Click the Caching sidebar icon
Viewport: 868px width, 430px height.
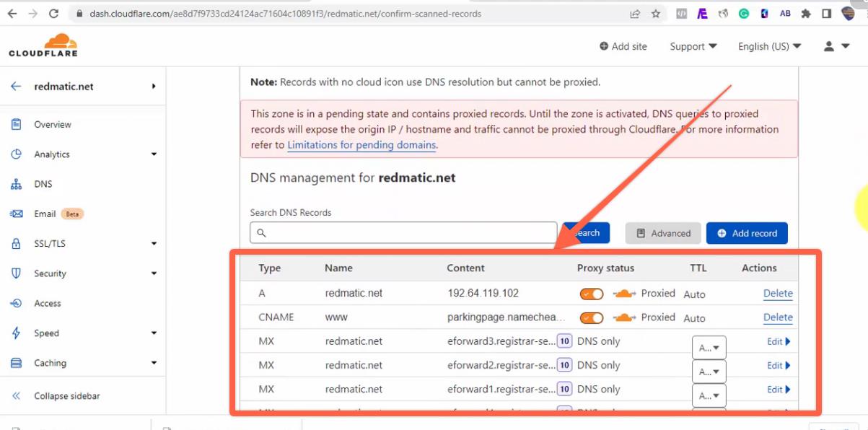coord(16,363)
